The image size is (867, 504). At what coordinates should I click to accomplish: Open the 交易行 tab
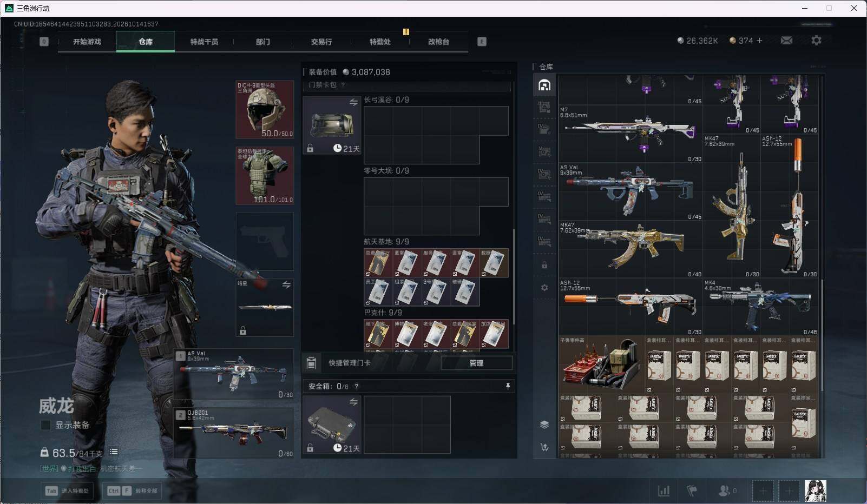321,42
